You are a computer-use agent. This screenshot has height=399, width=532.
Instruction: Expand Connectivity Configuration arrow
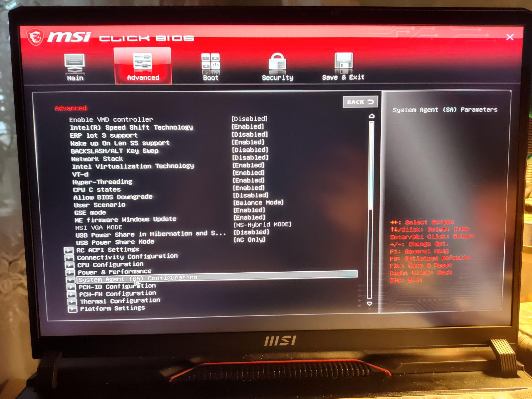point(69,258)
